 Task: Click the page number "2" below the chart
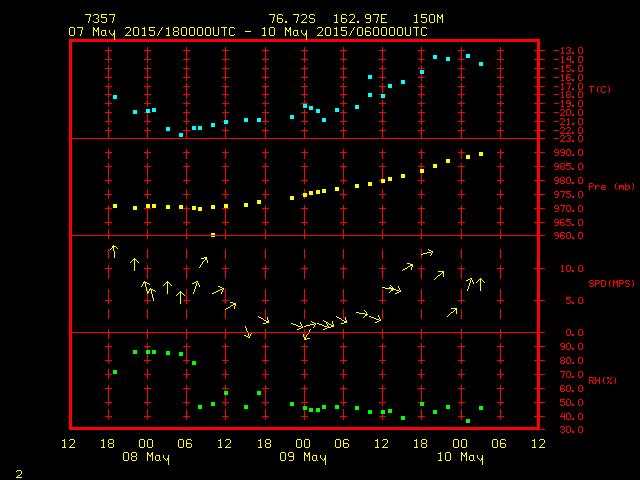click(x=19, y=474)
